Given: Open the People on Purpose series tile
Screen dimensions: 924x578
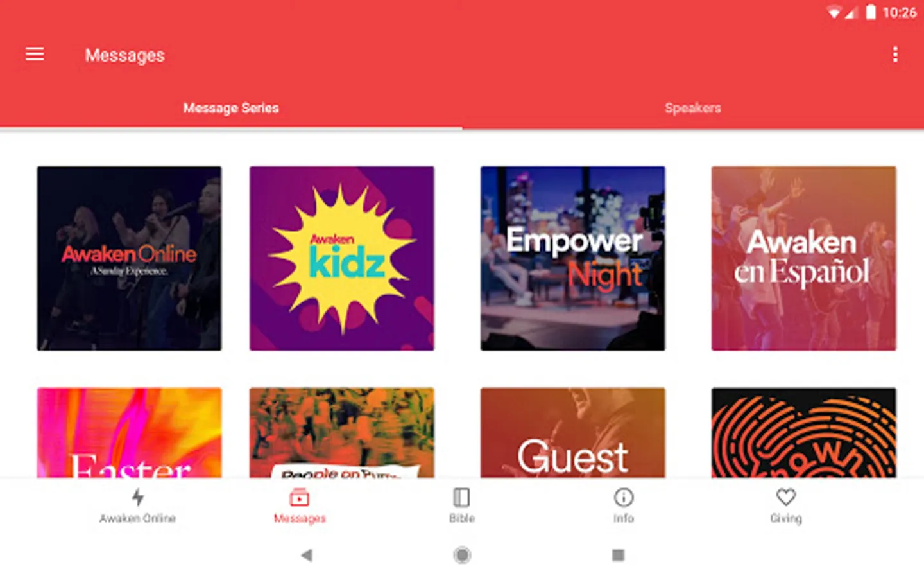Looking at the screenshot, I should click(342, 432).
